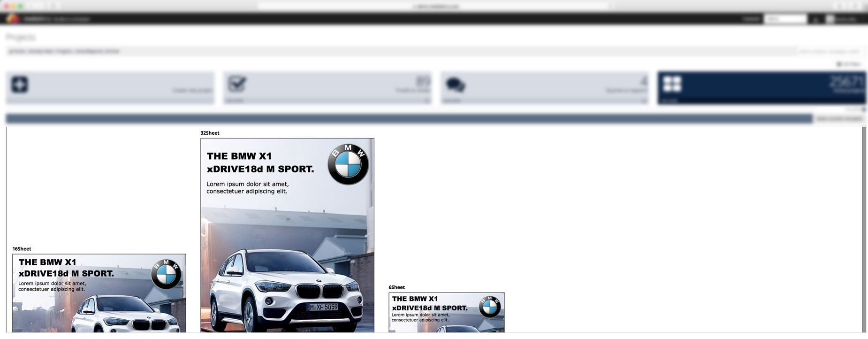Screen dimensions: 868x339
Task: Click the BMW roundel logo on the 32Sheet poster
Action: tap(348, 164)
